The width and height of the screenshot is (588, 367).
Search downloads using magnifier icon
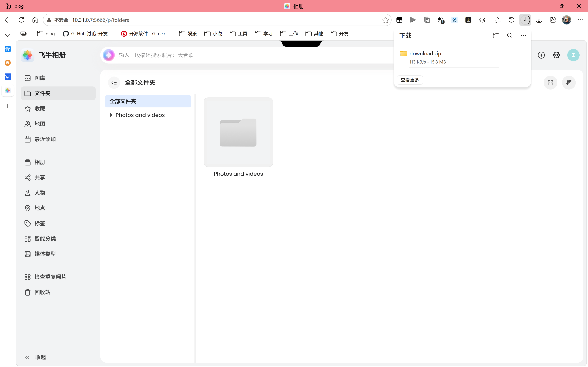[510, 36]
